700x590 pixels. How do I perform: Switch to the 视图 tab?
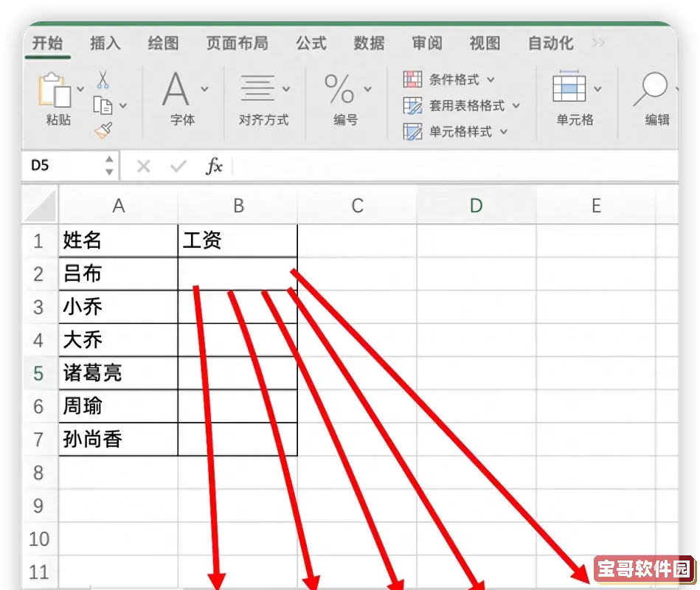point(485,44)
